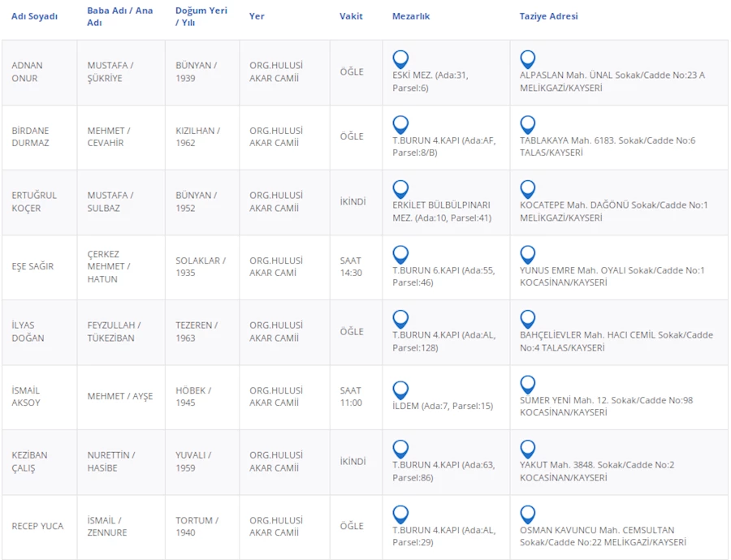The image size is (731, 560).
Task: Open cemetery location pin for Birdane Durmaz
Action: [400, 125]
